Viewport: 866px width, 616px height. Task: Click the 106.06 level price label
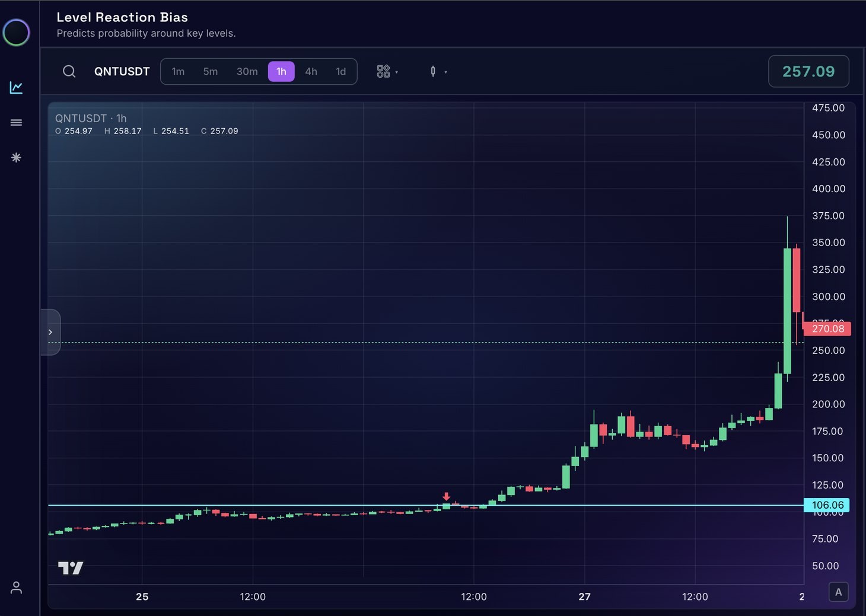(x=827, y=505)
